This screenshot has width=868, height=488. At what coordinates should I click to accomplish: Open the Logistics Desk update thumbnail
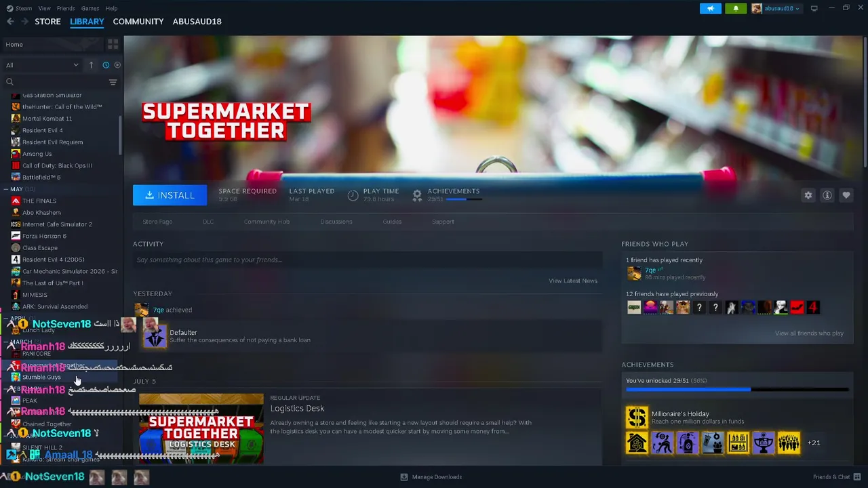[x=201, y=428]
